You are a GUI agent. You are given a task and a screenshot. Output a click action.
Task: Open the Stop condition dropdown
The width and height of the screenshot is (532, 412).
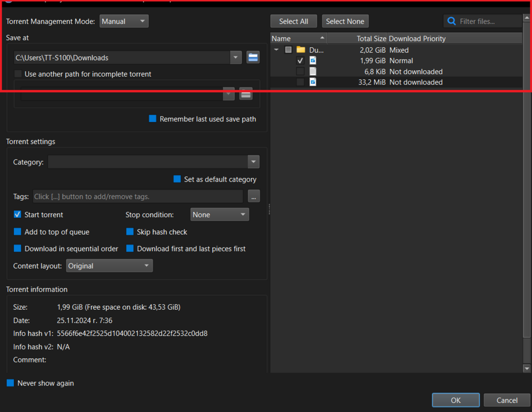point(220,215)
